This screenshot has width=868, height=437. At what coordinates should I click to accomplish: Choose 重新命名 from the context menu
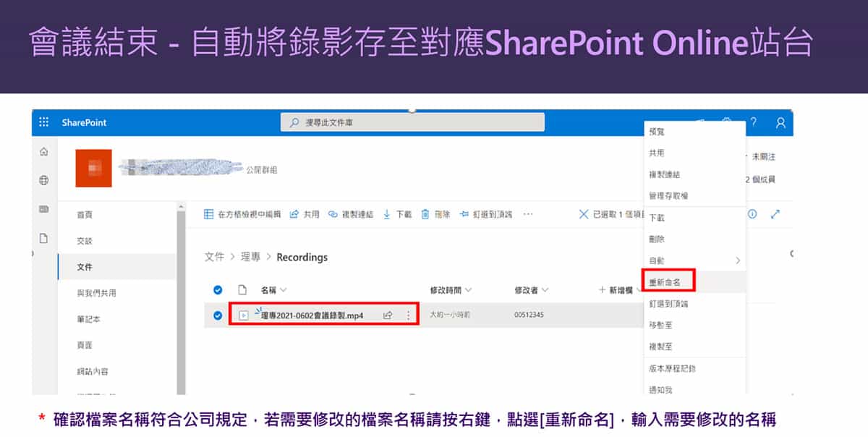pyautogui.click(x=664, y=281)
